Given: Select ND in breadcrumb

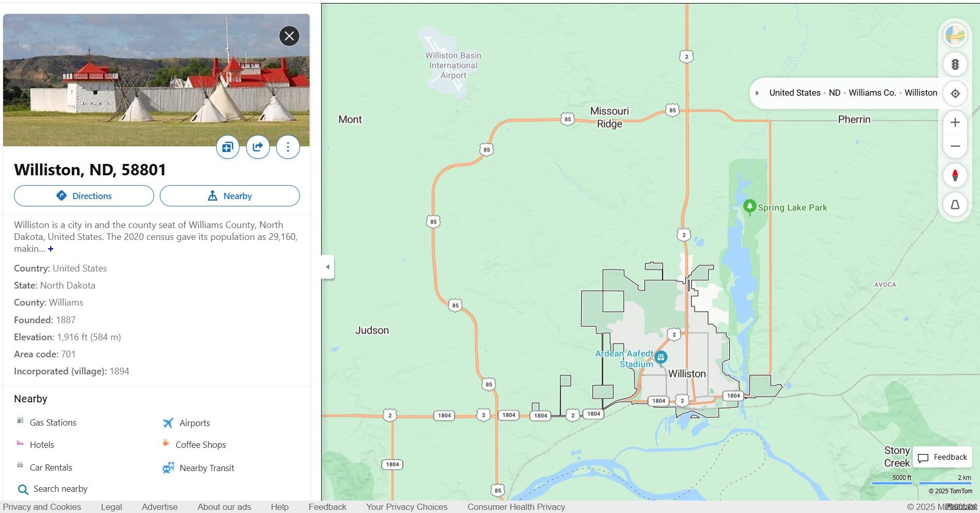Looking at the screenshot, I should pyautogui.click(x=835, y=93).
